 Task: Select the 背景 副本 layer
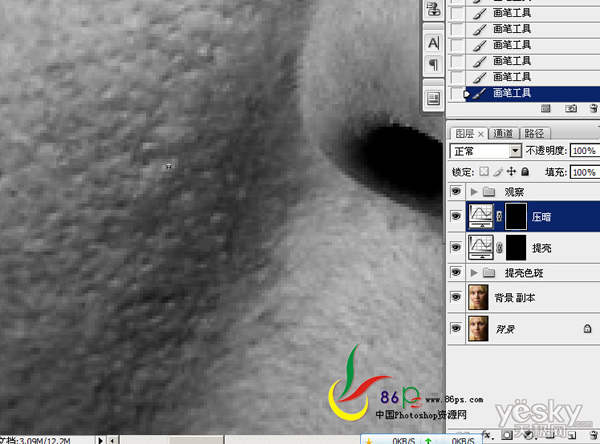pyautogui.click(x=533, y=297)
